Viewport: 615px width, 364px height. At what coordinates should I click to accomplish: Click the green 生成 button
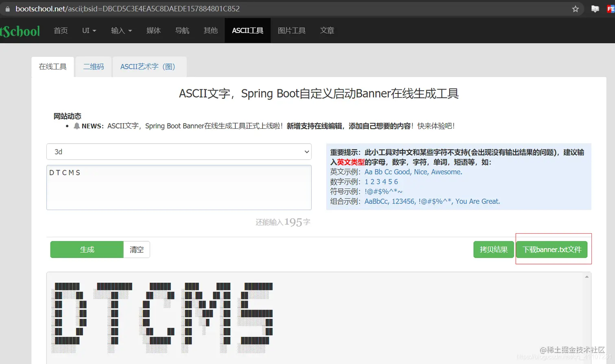[87, 249]
